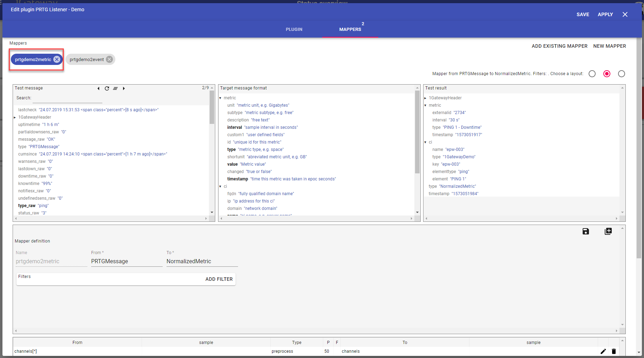
Task: Click the refresh test message icon
Action: point(107,88)
